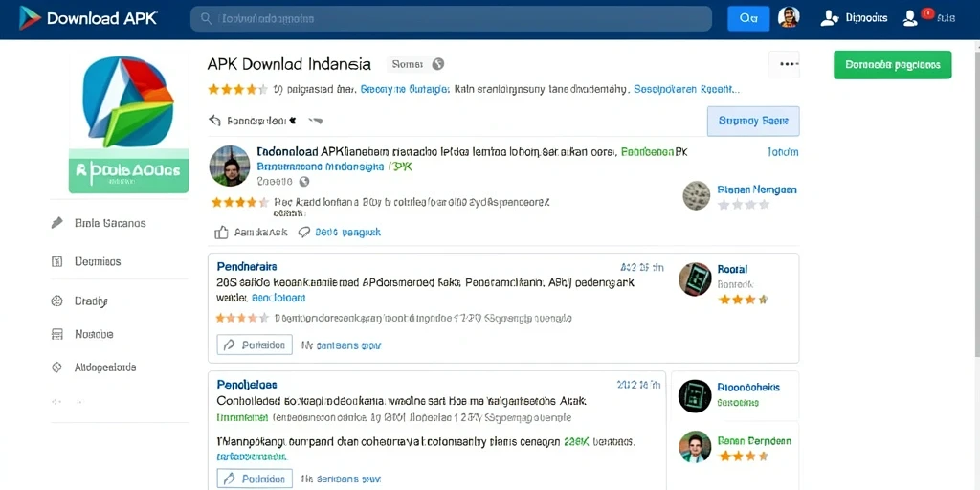Click the reply arrow icon beside Foonderdoni
Image resolution: width=980 pixels, height=490 pixels.
coord(215,120)
